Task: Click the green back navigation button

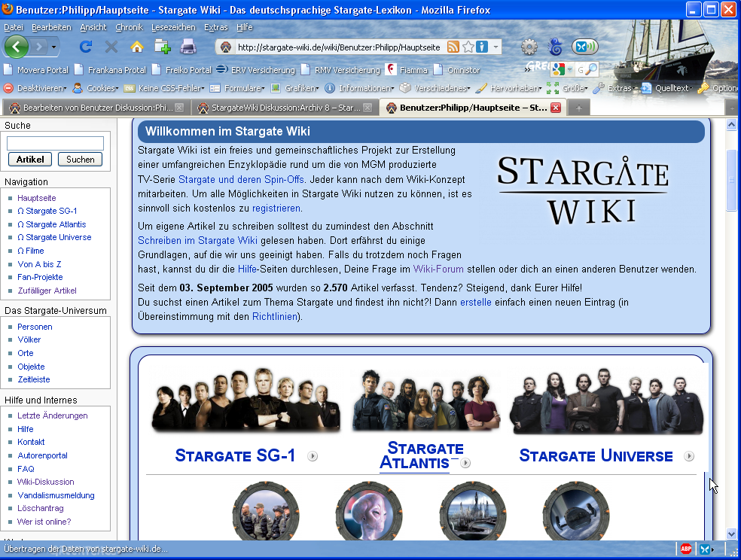Action: coord(17,47)
